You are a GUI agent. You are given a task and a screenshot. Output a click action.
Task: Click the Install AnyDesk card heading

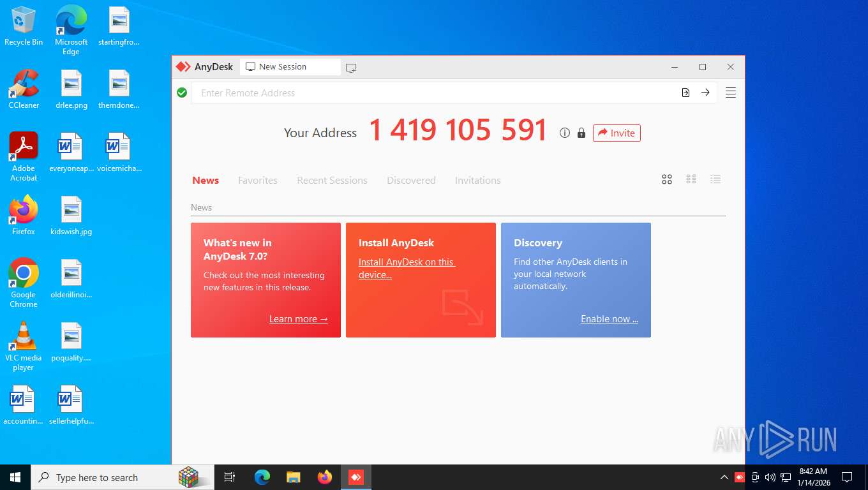[396, 243]
